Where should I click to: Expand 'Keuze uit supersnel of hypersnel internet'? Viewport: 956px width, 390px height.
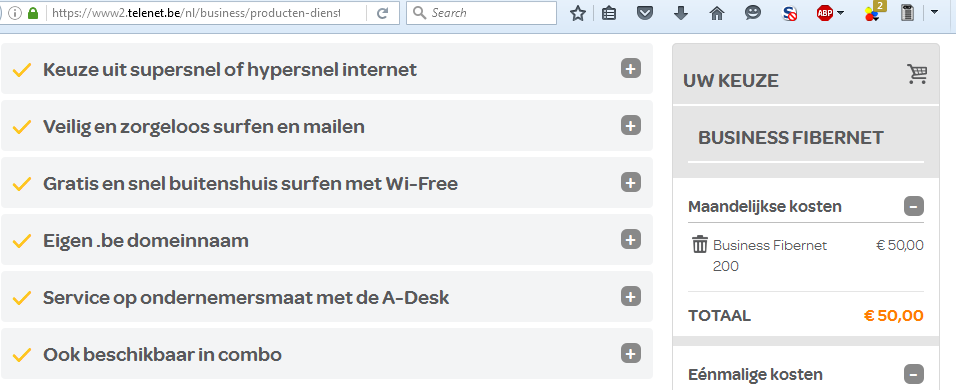point(631,69)
